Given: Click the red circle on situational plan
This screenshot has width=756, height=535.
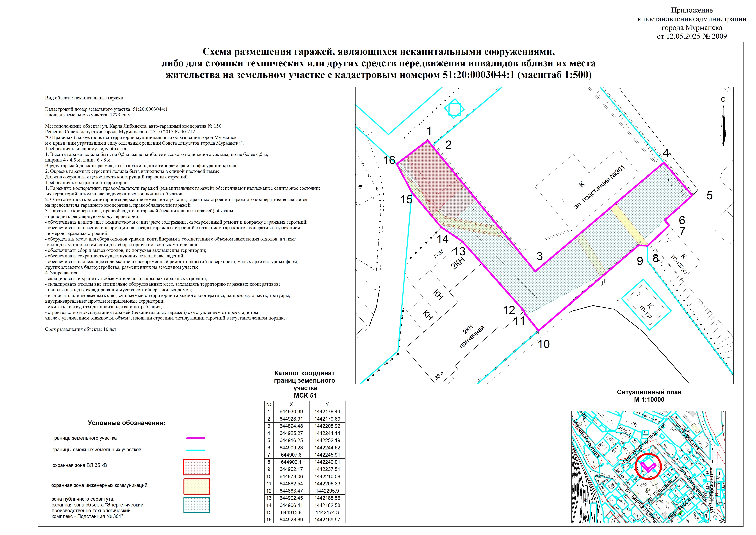Looking at the screenshot, I should click(x=648, y=466).
